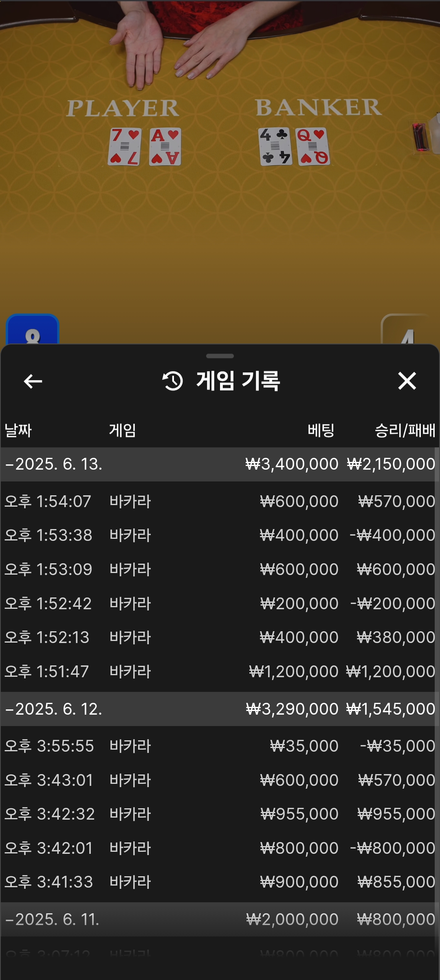Tap the ₩2,150,000 total win for June 13

(391, 464)
